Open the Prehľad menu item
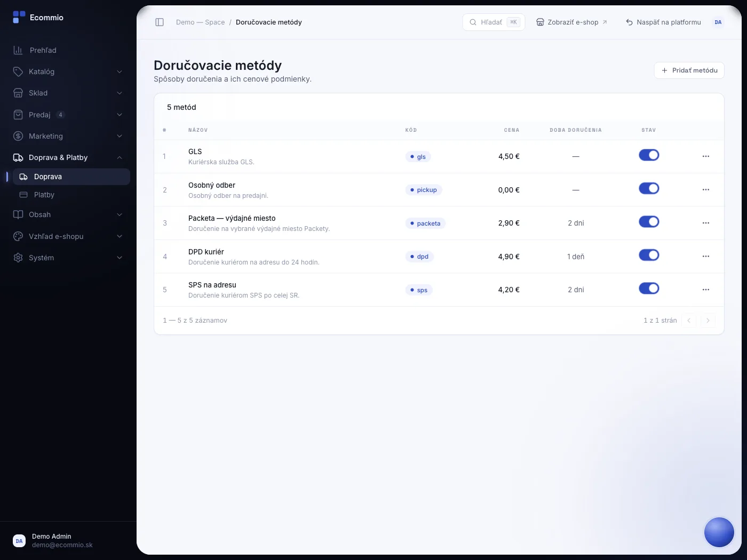 pos(68,50)
